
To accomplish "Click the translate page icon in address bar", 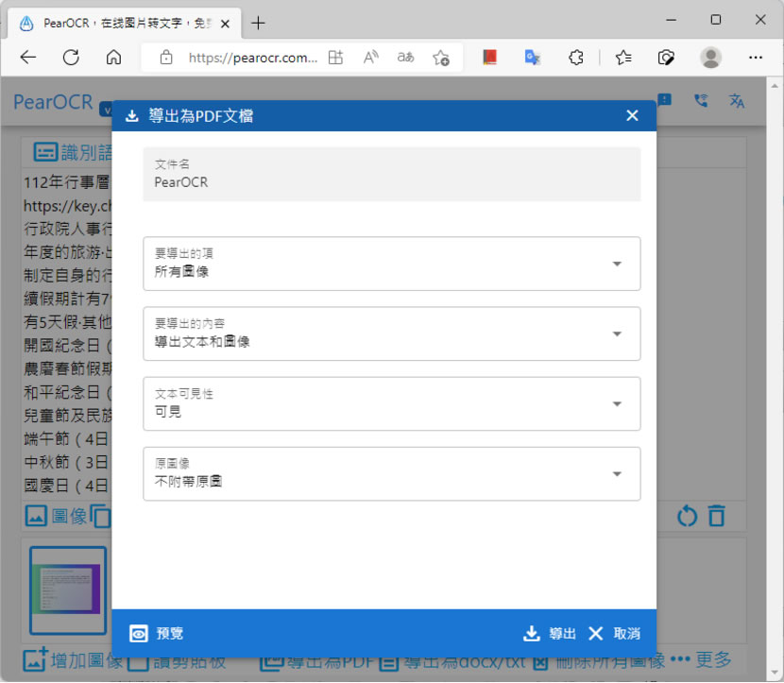I will point(405,58).
